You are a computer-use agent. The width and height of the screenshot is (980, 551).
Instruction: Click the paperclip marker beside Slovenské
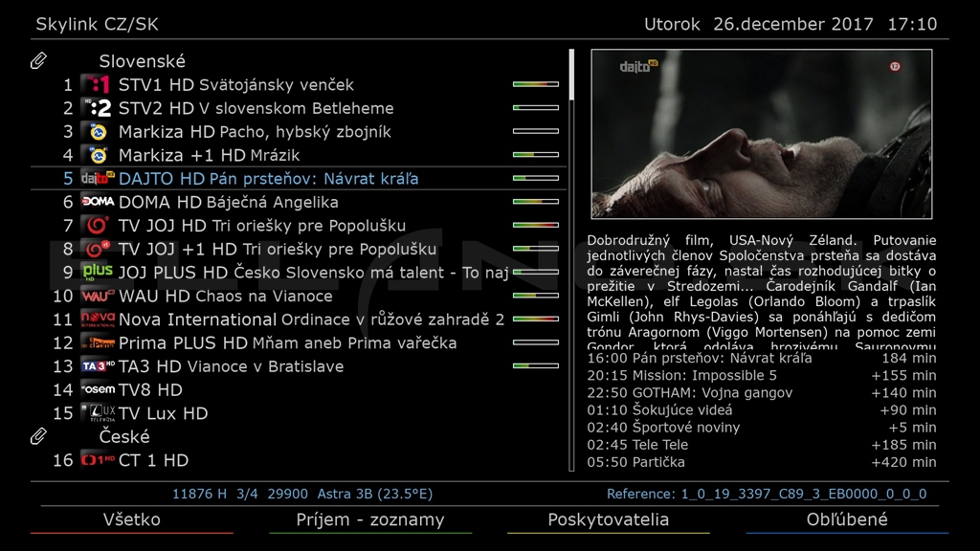(38, 60)
